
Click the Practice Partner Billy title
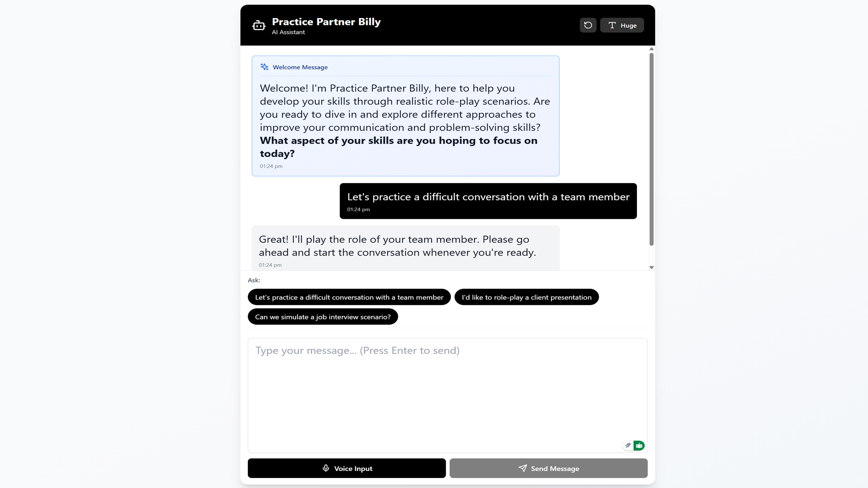[x=326, y=22]
